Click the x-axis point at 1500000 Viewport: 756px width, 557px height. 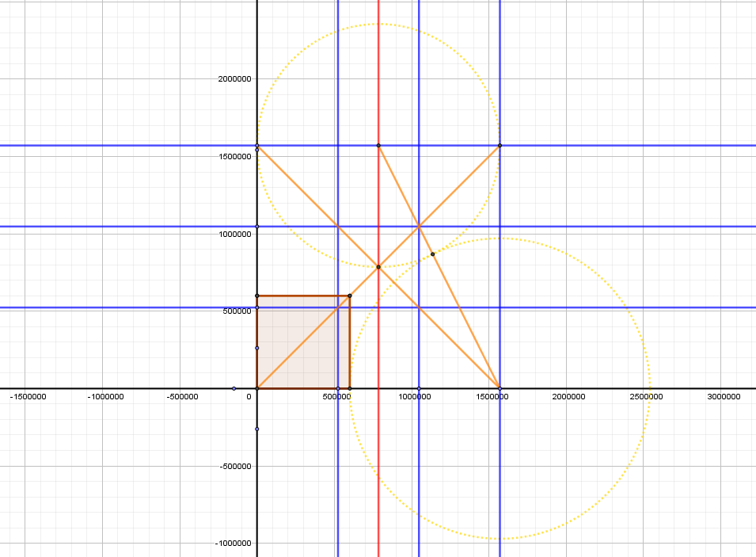500,388
